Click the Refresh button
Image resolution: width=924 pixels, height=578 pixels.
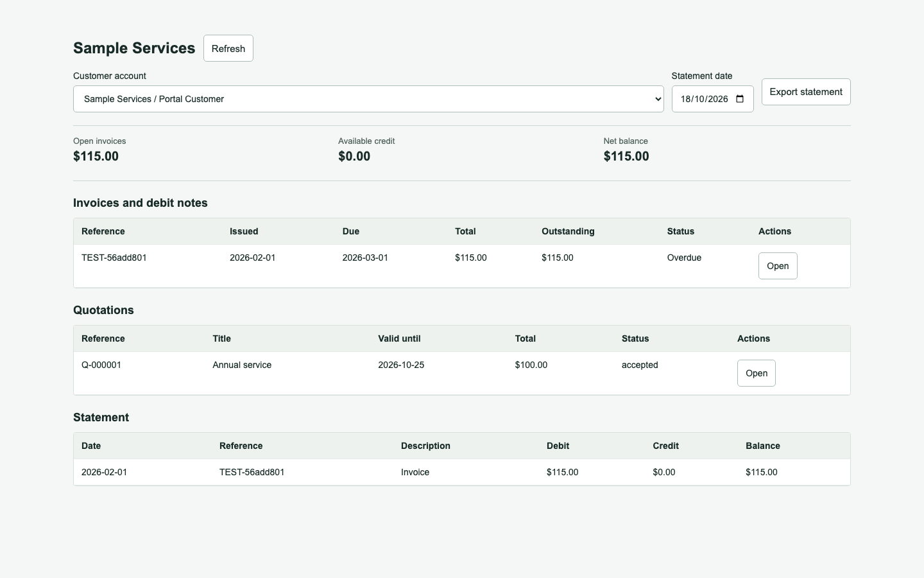click(228, 48)
